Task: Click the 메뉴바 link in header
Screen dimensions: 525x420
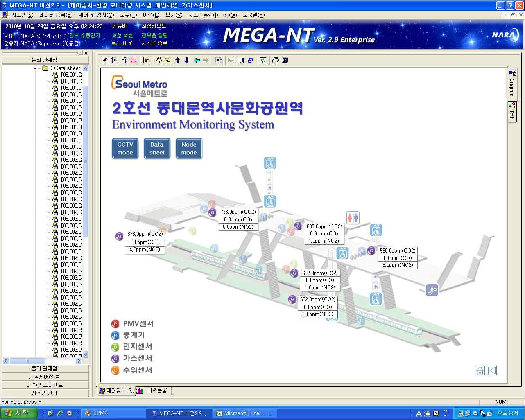Action: coord(120,26)
